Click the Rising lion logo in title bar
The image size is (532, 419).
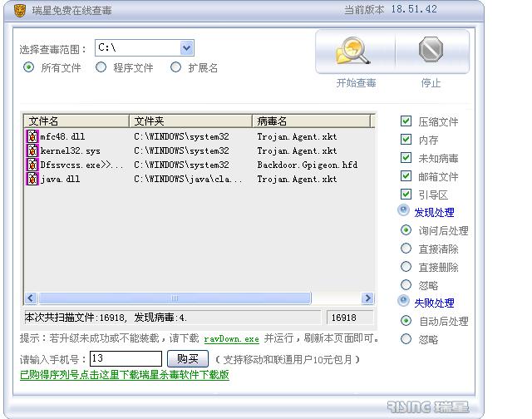20,11
